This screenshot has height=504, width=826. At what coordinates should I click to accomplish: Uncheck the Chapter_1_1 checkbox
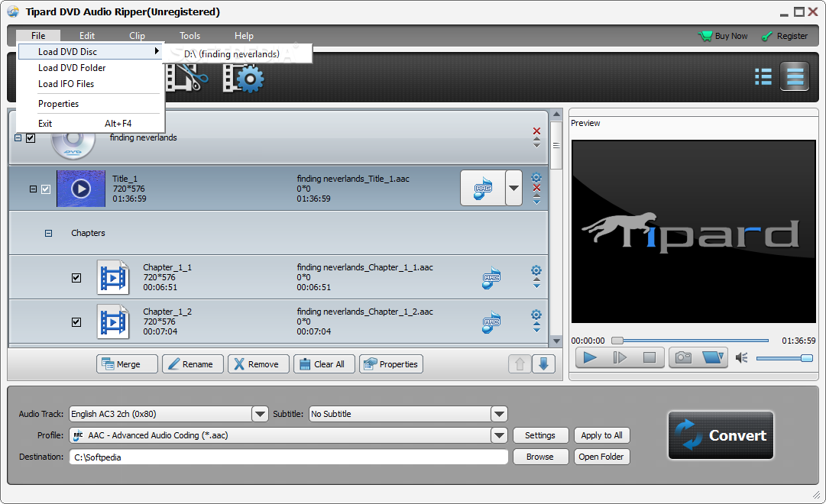click(x=76, y=277)
